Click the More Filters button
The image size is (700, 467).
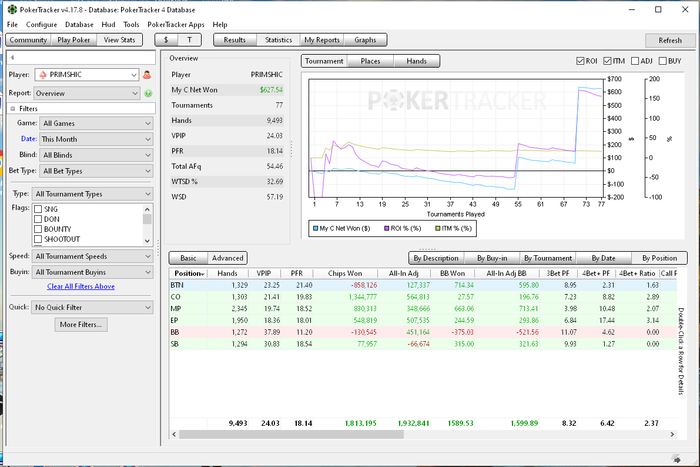[x=81, y=325]
